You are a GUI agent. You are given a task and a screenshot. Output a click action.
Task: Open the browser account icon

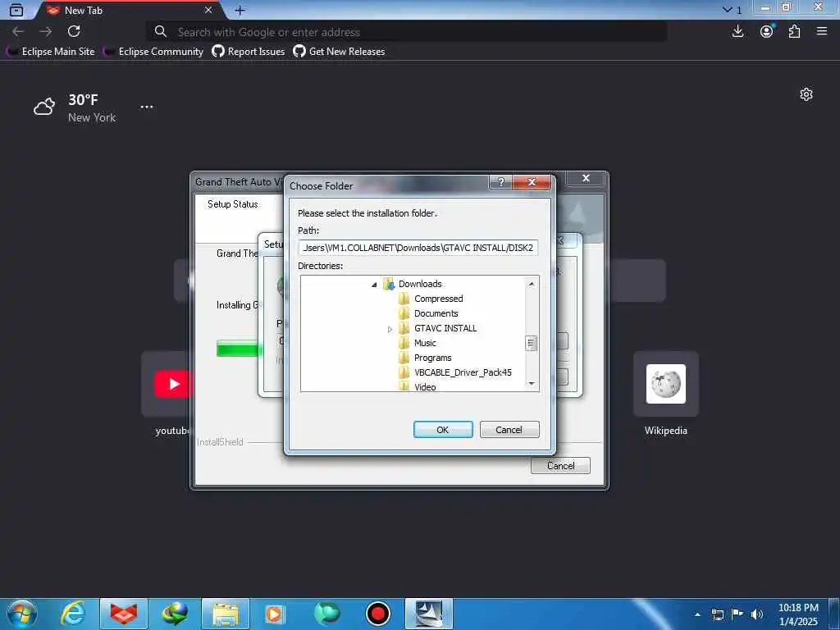click(767, 32)
